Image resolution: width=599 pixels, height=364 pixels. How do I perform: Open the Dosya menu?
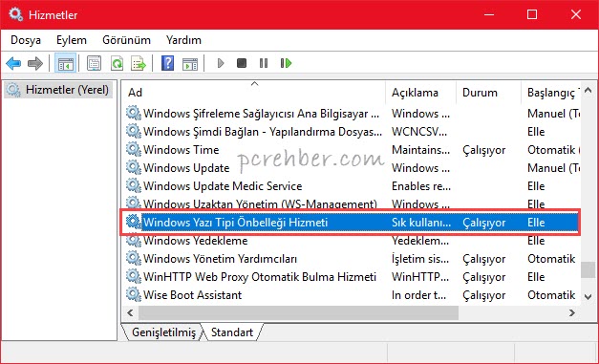click(x=26, y=40)
